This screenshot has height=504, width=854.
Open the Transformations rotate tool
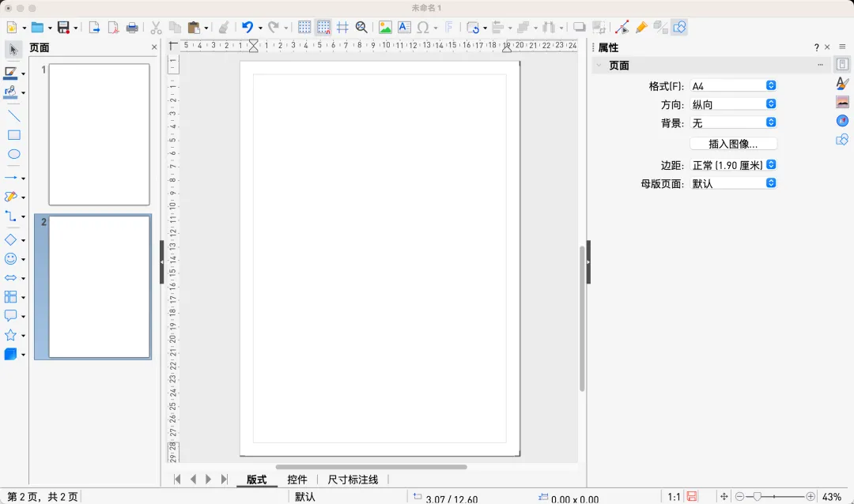pyautogui.click(x=473, y=27)
